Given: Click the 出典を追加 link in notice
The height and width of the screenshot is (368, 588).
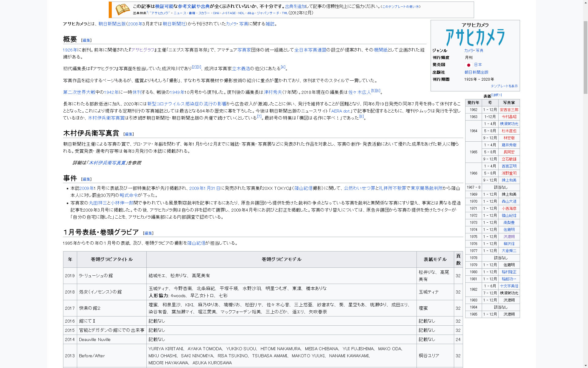Looking at the screenshot, I should (295, 6).
